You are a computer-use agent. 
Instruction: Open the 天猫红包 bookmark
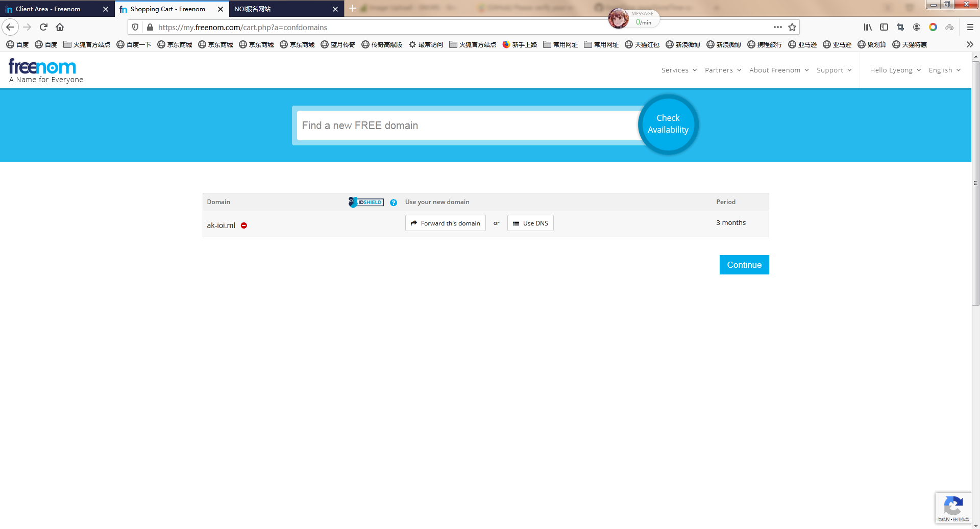642,44
